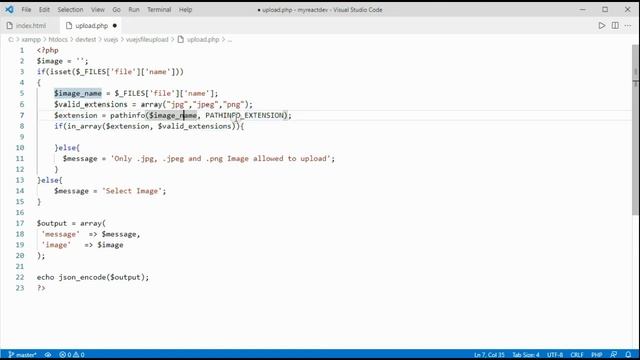Split the editor with the split icon
This screenshot has width=640, height=360.
(615, 26)
